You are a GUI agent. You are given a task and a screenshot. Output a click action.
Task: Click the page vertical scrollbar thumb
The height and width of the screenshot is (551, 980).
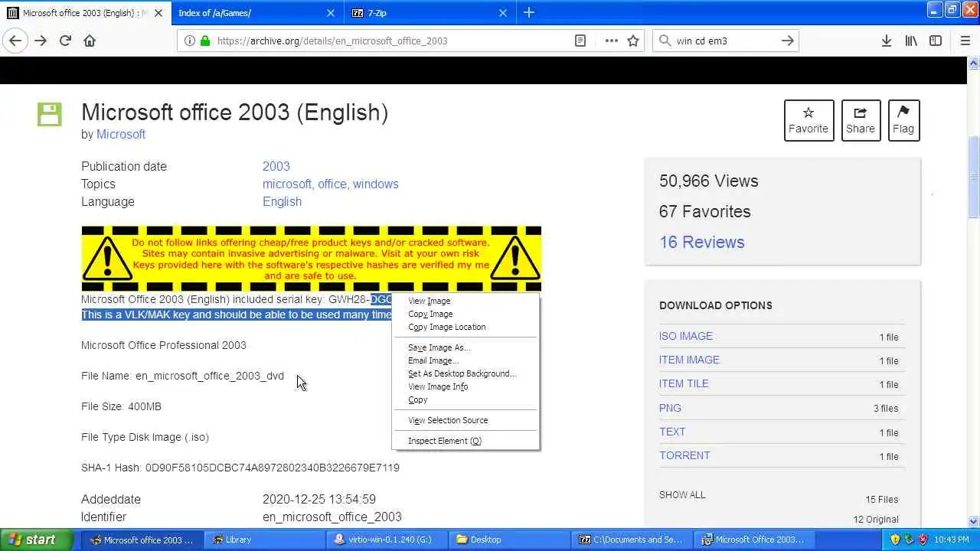point(974,178)
